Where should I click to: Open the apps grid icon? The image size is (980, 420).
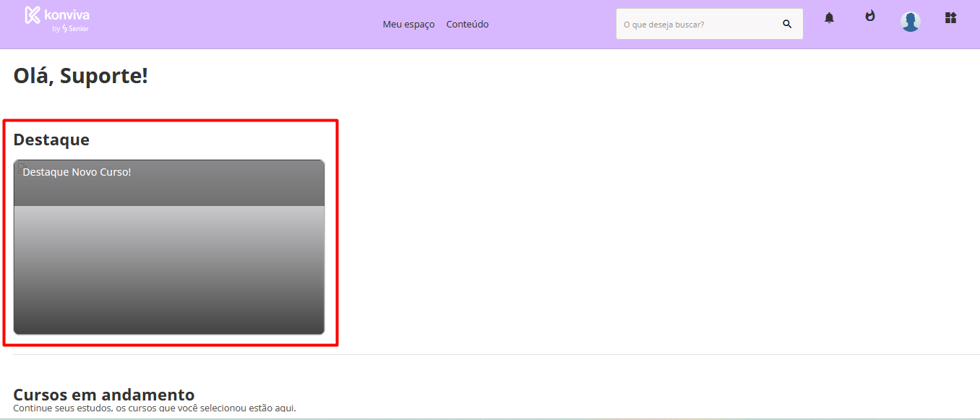(x=951, y=18)
